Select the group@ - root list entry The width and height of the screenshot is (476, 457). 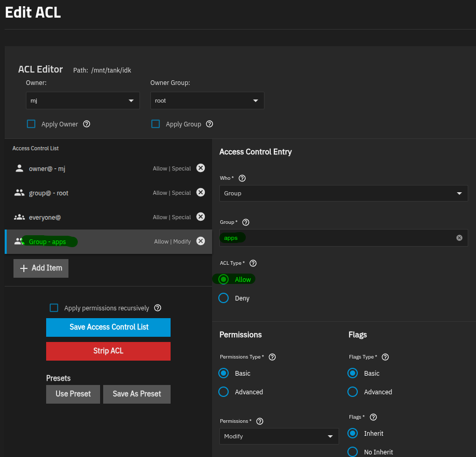click(x=108, y=193)
